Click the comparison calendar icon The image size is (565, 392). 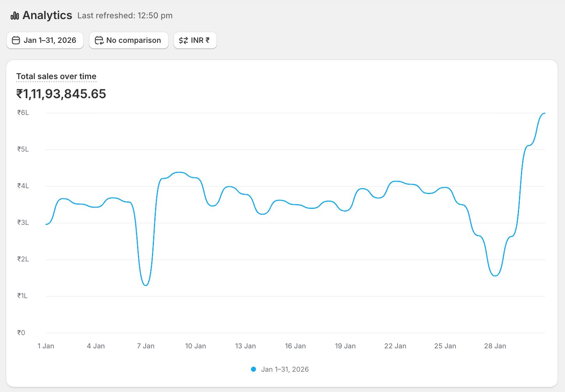click(x=99, y=40)
